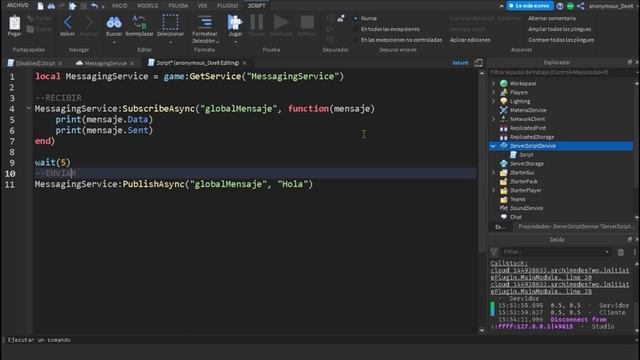Click the undo arrow in quick-access bar
Screen dimensions: 640x360
click(x=94, y=6)
